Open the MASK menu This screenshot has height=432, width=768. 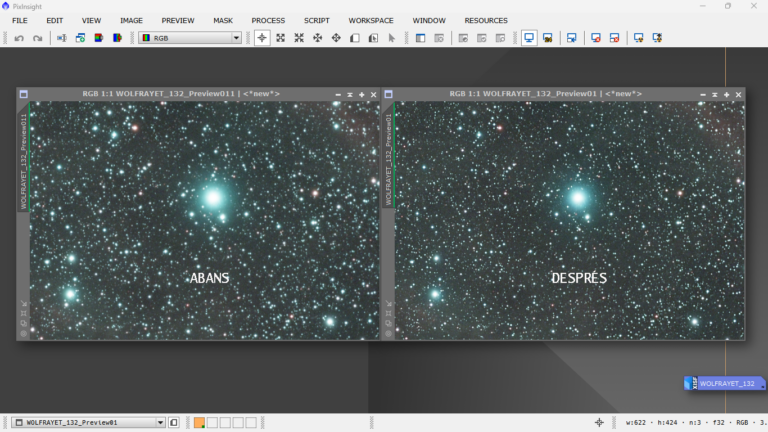click(x=223, y=21)
